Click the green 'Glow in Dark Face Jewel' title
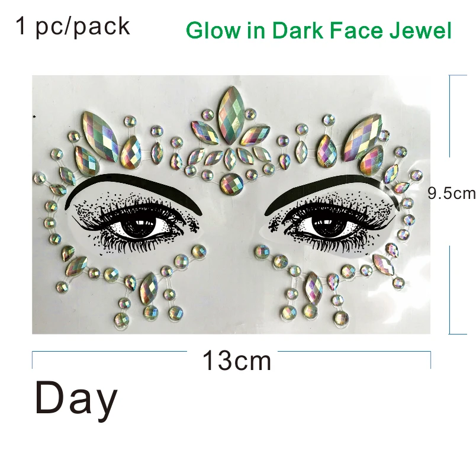The height and width of the screenshot is (476, 476). (319, 30)
